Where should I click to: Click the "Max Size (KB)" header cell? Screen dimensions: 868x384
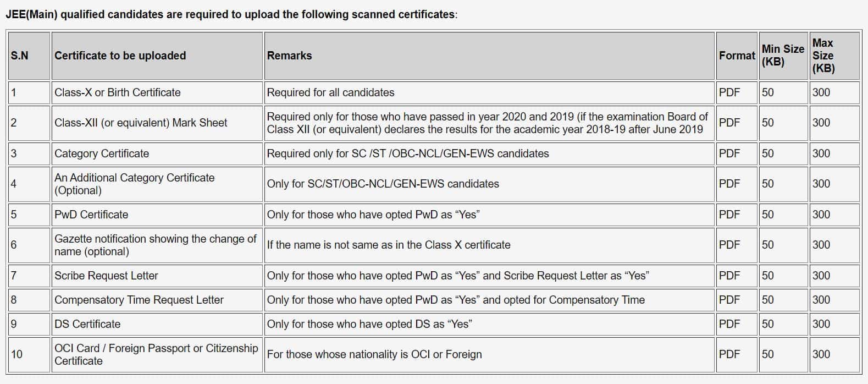(823, 56)
